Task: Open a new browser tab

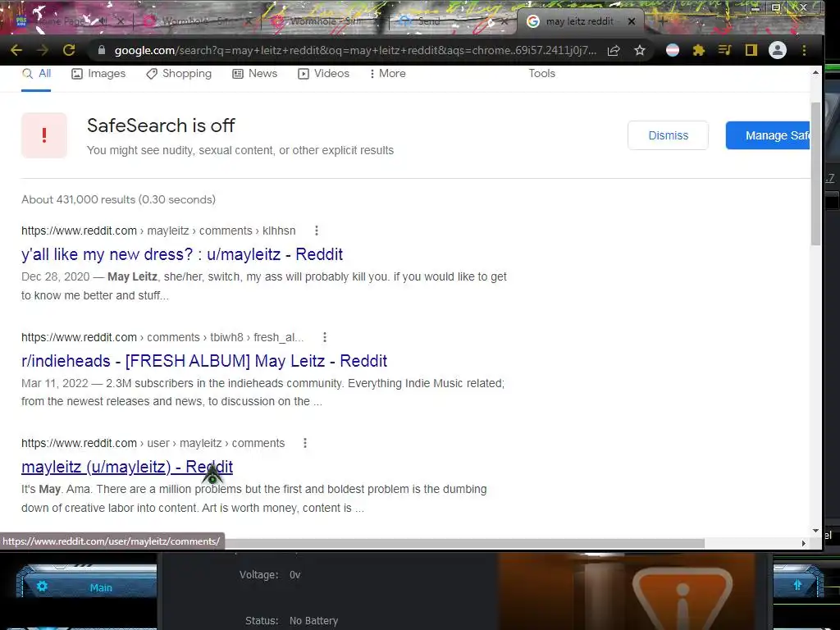Action: tap(663, 21)
